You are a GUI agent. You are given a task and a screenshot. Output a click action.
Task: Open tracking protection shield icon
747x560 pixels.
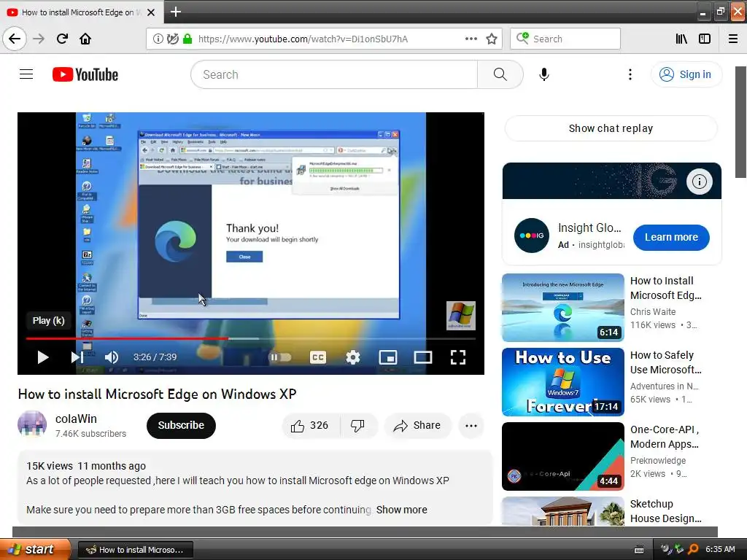pos(172,39)
